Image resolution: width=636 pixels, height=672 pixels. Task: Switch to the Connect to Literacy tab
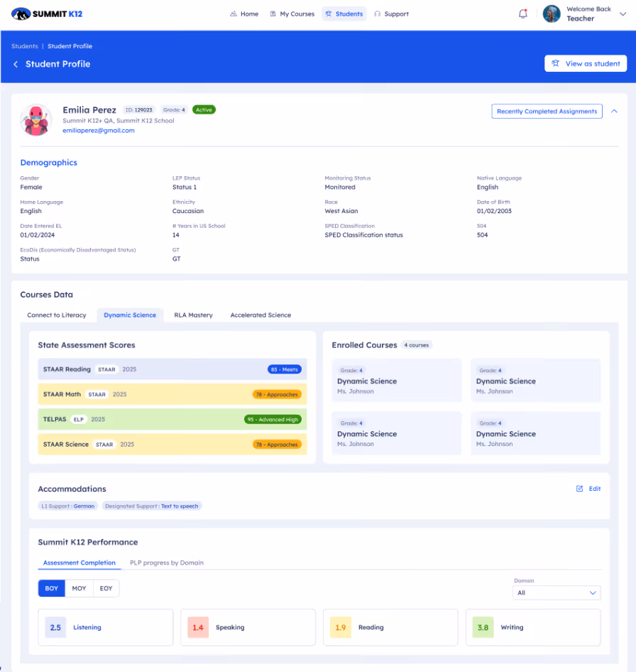[x=57, y=315]
